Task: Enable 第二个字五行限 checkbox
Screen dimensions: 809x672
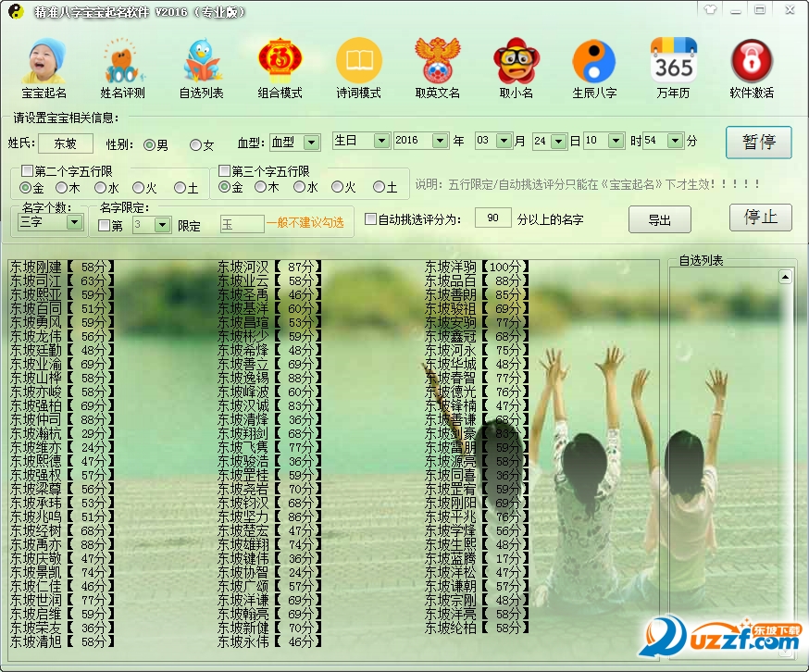Action: click(28, 170)
